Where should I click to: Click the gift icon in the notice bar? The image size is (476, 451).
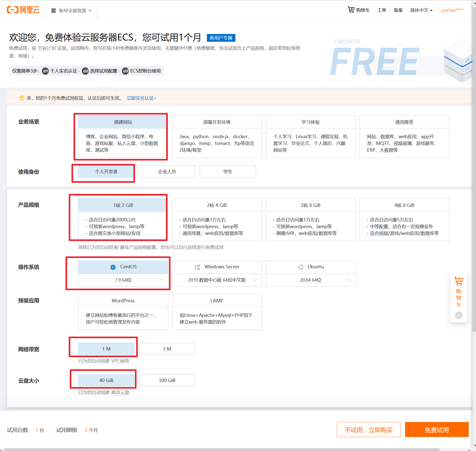point(22,98)
